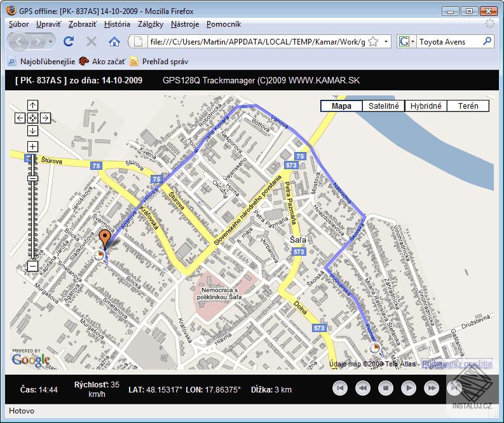This screenshot has width=504, height=423.
Task: Switch map view to Mapa
Action: pyautogui.click(x=341, y=106)
